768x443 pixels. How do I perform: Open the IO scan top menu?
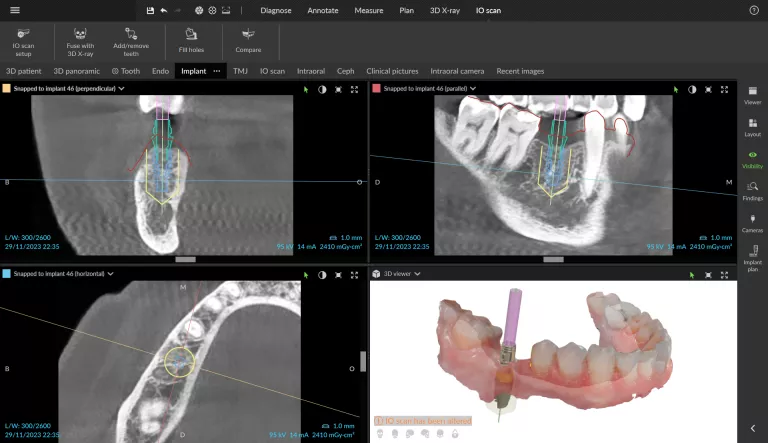488,10
